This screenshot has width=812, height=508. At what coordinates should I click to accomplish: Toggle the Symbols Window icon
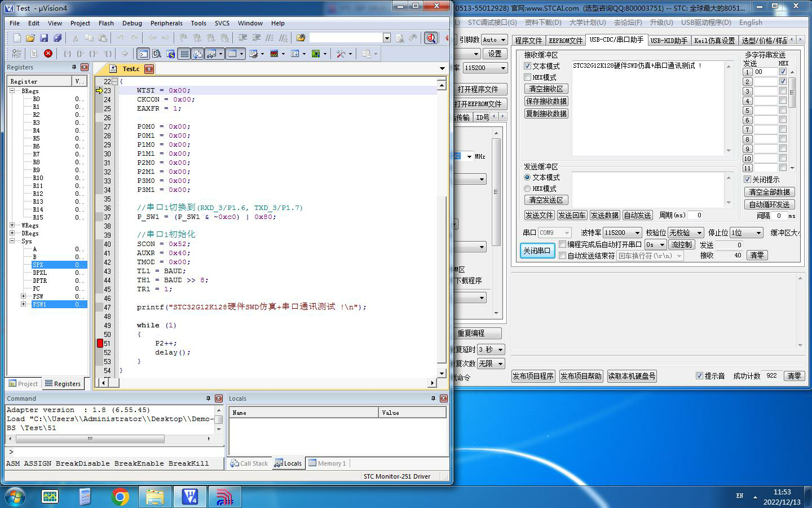point(170,54)
